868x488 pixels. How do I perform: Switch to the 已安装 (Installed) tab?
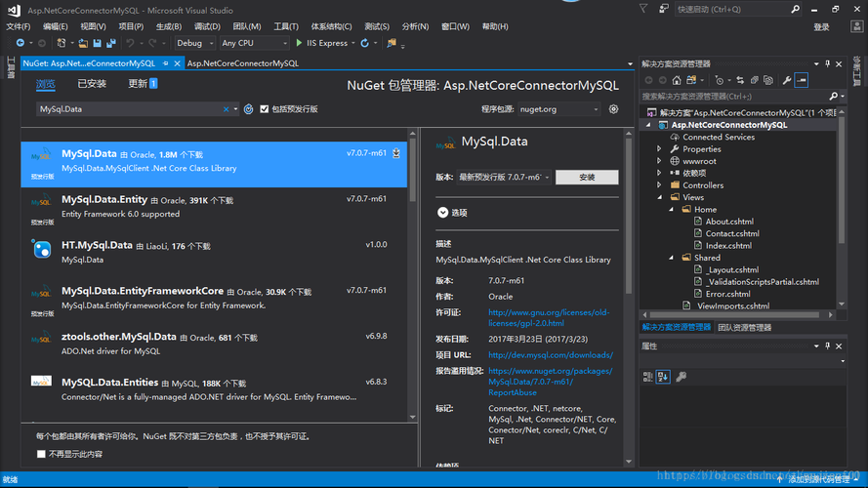click(92, 84)
